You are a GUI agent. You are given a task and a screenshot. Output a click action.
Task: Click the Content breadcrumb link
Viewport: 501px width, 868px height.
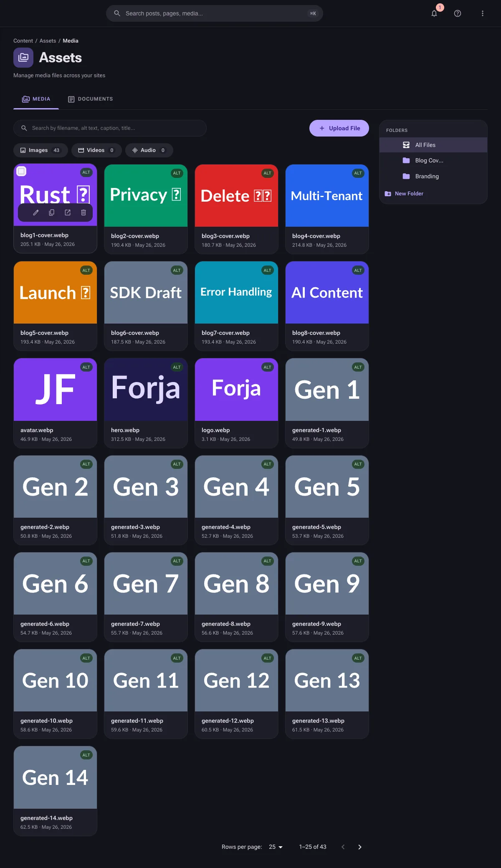coord(23,41)
